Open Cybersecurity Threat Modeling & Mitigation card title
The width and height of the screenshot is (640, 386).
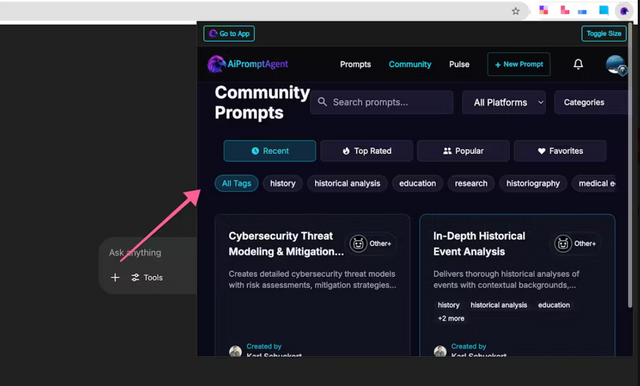pyautogui.click(x=286, y=244)
